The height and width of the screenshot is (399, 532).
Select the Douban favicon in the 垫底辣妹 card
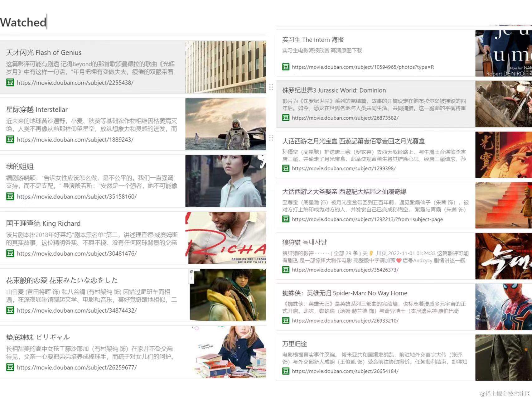pos(10,367)
